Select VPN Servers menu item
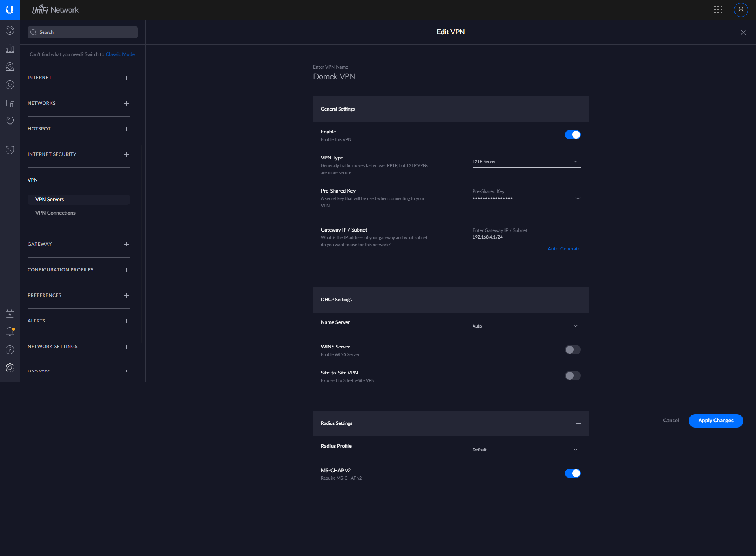 (50, 199)
